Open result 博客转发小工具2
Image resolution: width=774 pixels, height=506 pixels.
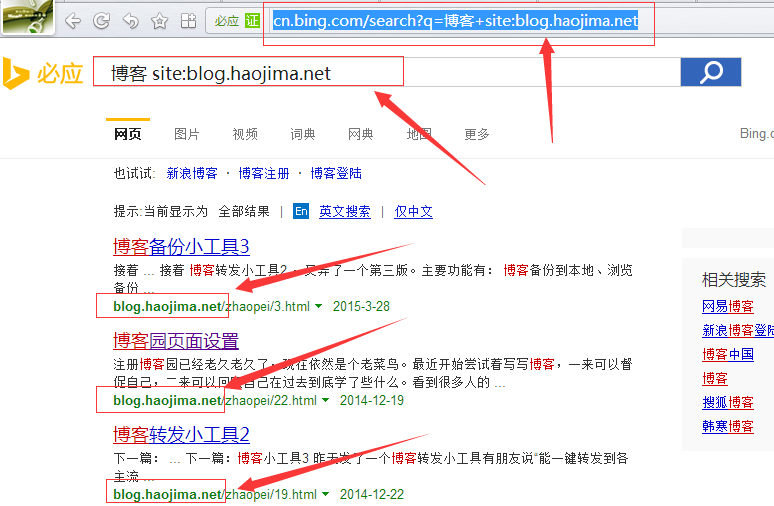(x=181, y=434)
